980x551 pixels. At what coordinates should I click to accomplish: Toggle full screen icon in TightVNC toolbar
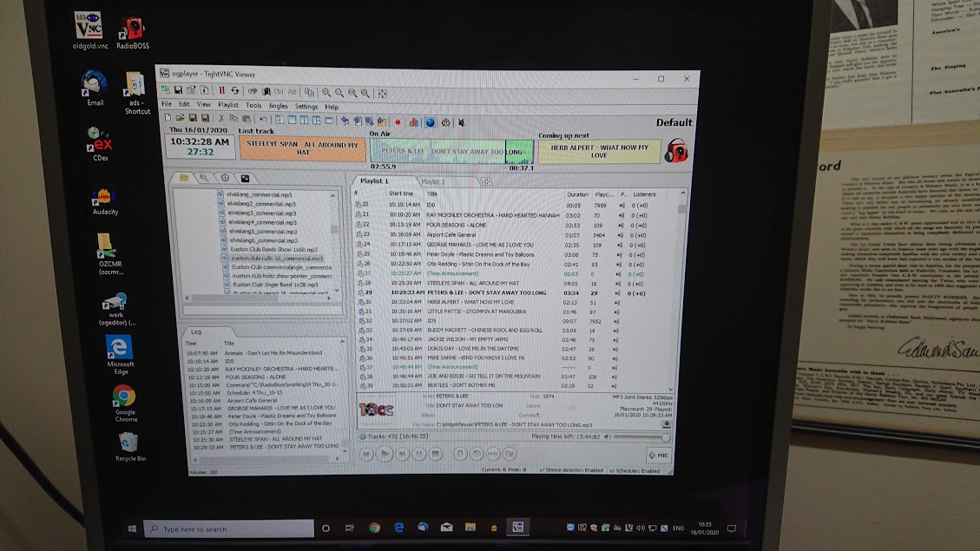coord(382,94)
